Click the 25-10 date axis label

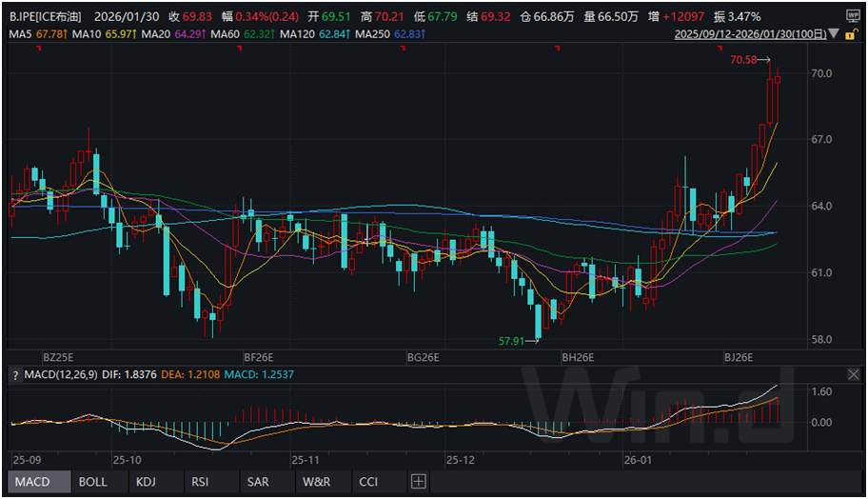click(127, 460)
